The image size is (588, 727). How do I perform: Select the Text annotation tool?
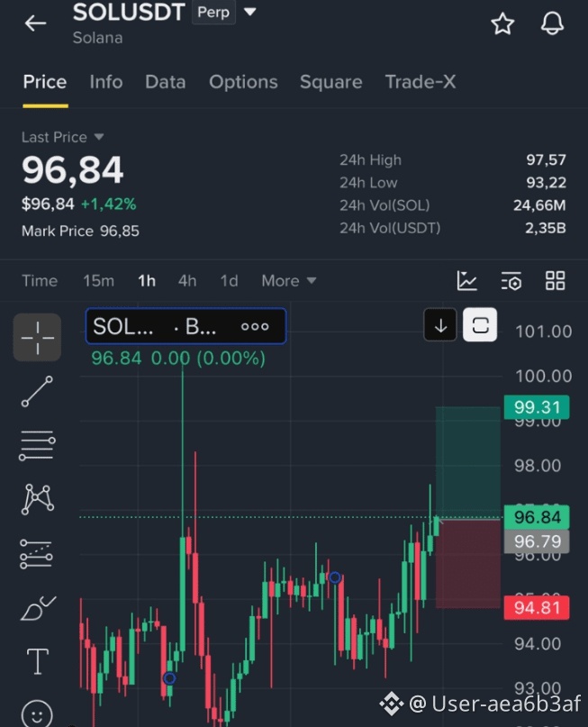[x=38, y=661]
